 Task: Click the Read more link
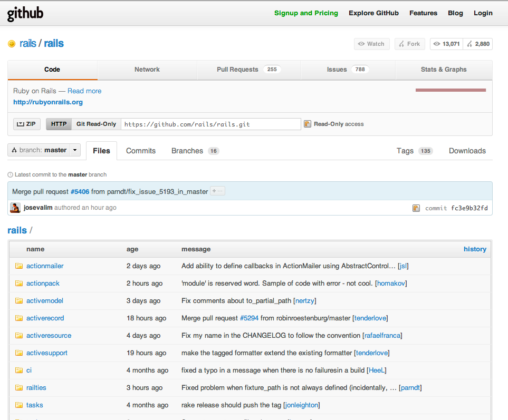[x=84, y=91]
